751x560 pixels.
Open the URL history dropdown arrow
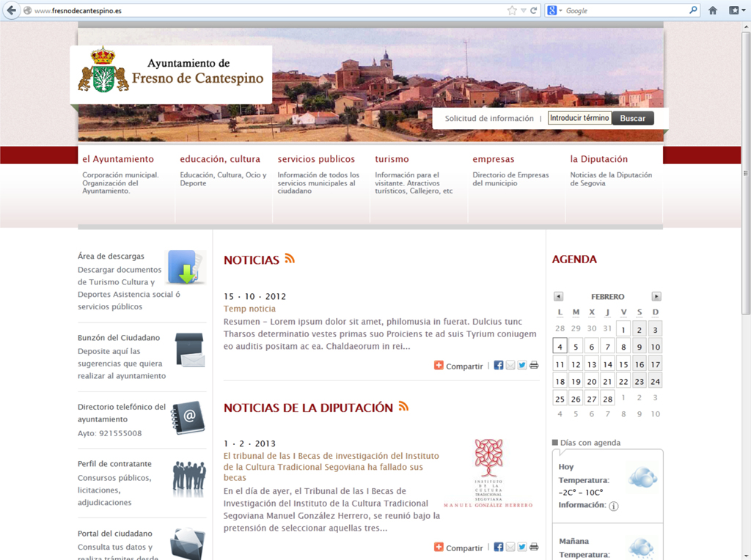coord(523,10)
